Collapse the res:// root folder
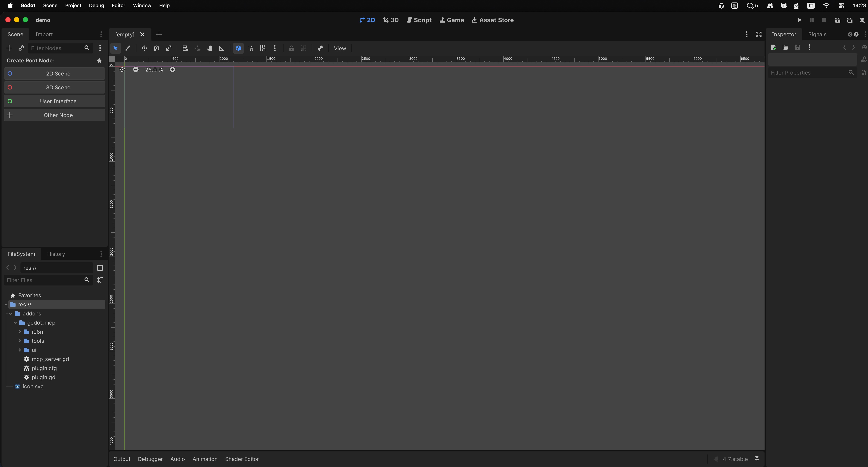868x467 pixels. point(6,304)
